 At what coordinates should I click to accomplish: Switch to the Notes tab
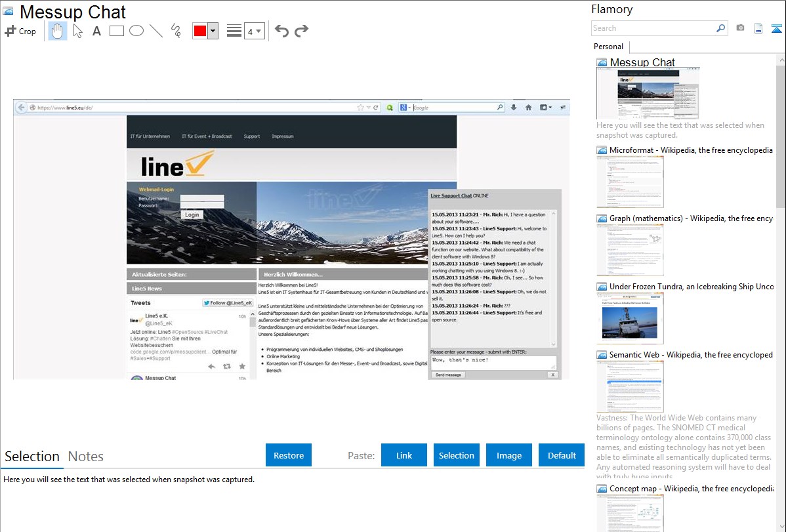[x=86, y=457]
